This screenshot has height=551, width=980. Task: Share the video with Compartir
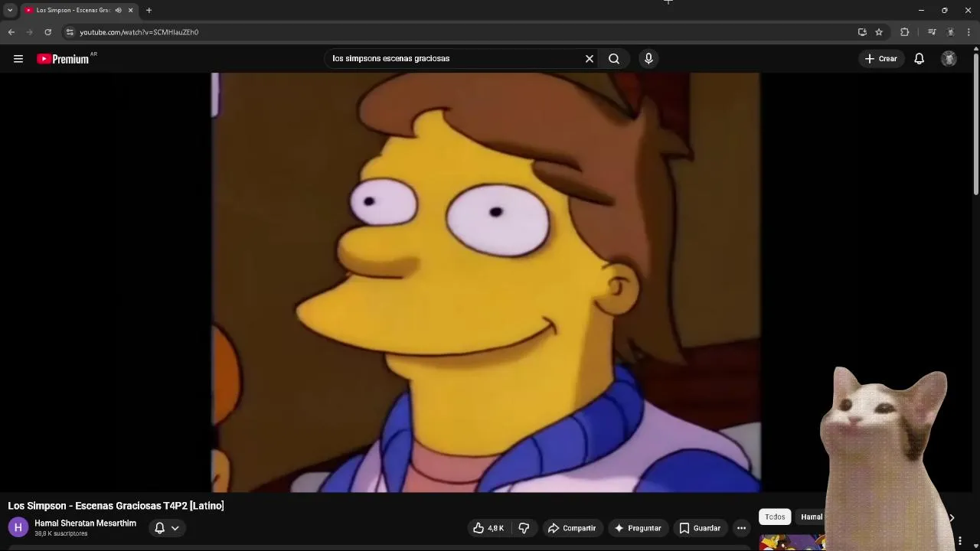point(571,528)
